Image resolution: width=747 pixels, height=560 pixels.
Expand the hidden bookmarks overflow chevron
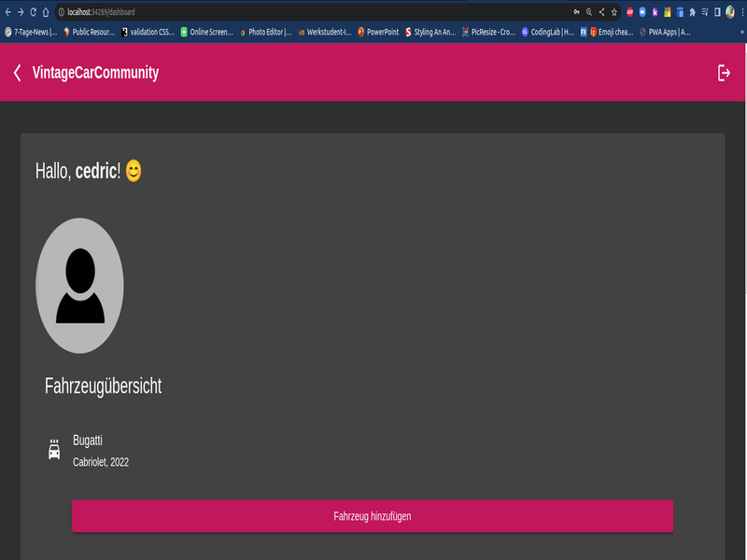coord(741,31)
